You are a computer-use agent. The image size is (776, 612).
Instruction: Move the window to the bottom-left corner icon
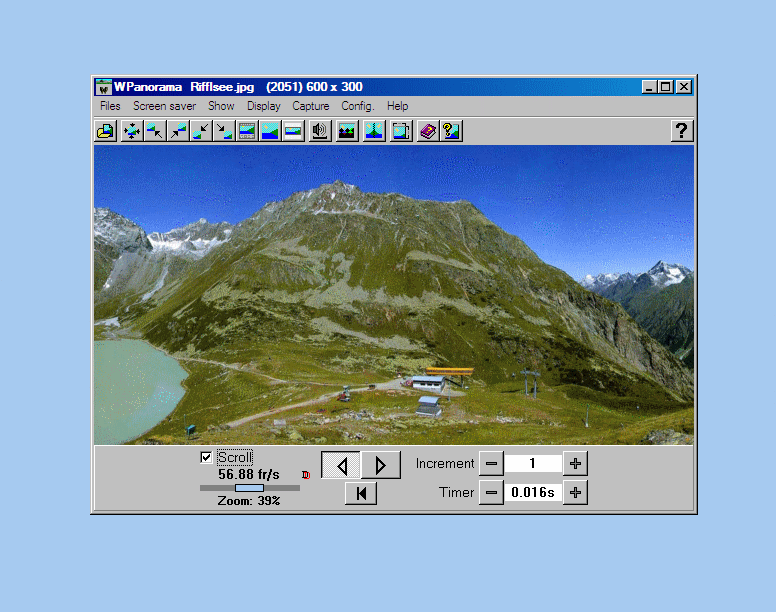[x=201, y=131]
